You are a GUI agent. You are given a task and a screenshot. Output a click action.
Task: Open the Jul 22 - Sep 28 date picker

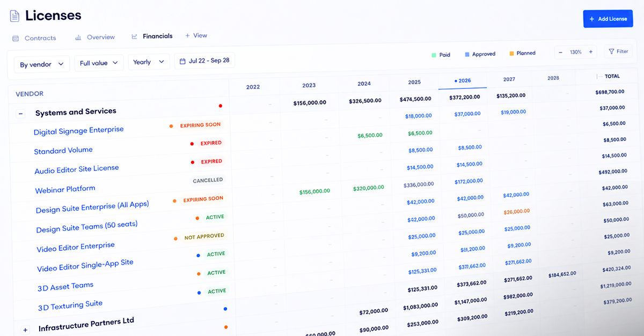click(x=204, y=61)
